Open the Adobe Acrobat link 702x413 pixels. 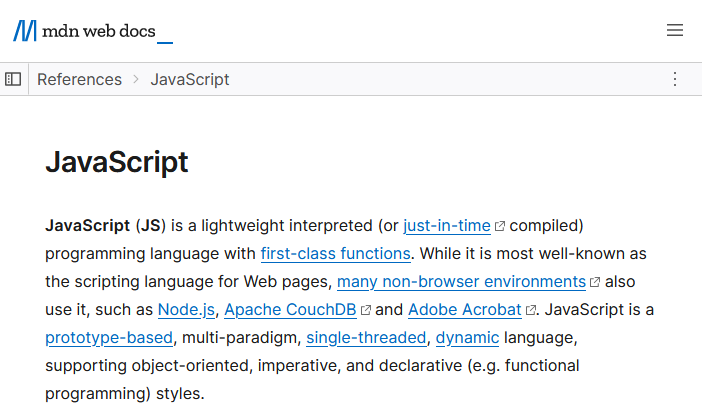465,309
